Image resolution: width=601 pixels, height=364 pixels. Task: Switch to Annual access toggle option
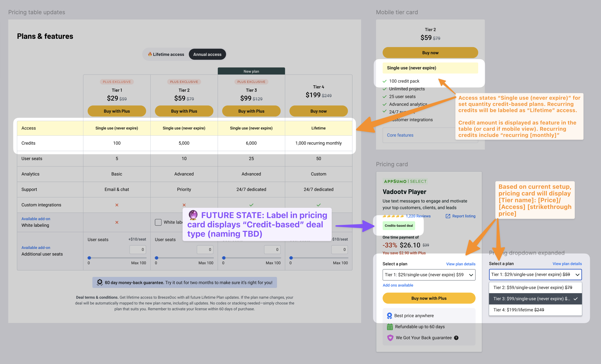[207, 54]
